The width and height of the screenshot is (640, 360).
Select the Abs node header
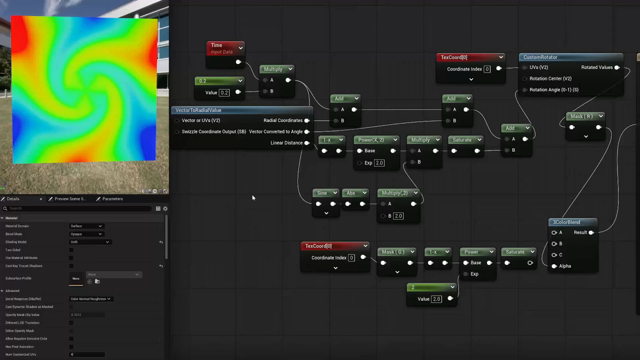click(x=355, y=193)
